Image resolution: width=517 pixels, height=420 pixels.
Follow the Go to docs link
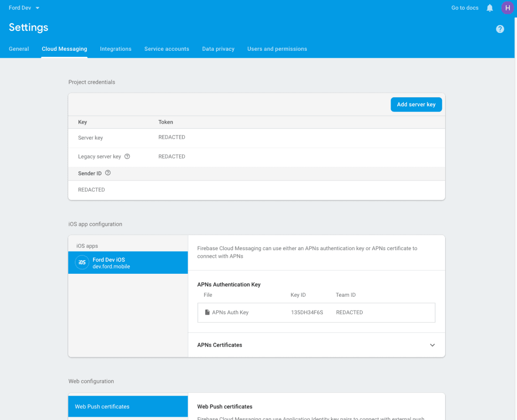[464, 8]
